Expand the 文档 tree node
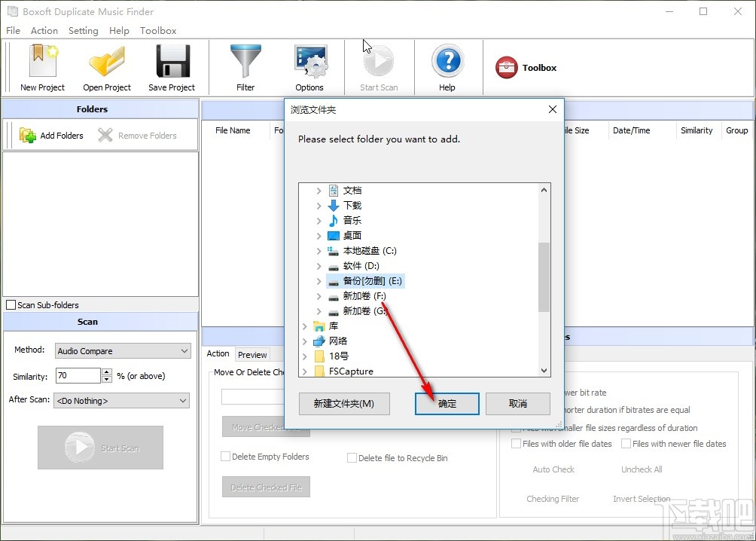 [319, 191]
